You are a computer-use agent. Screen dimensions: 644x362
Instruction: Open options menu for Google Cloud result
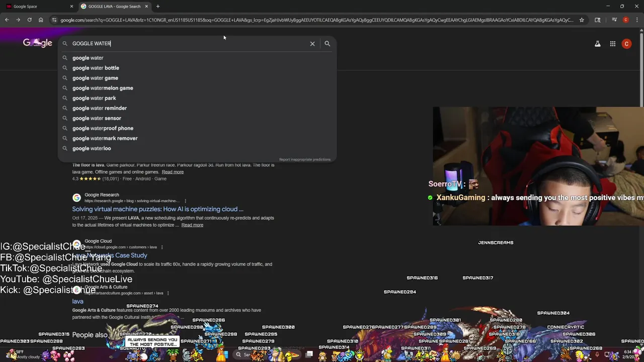162,247
